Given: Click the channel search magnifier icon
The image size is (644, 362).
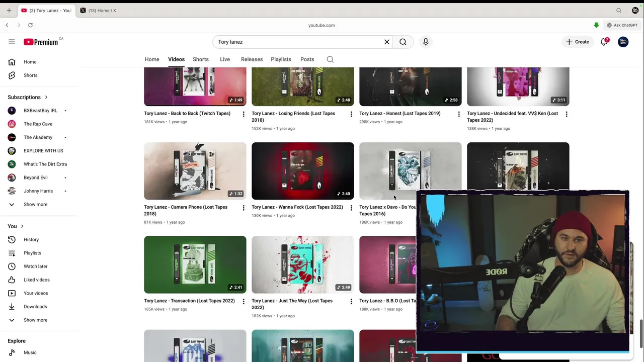Looking at the screenshot, I should point(330,59).
